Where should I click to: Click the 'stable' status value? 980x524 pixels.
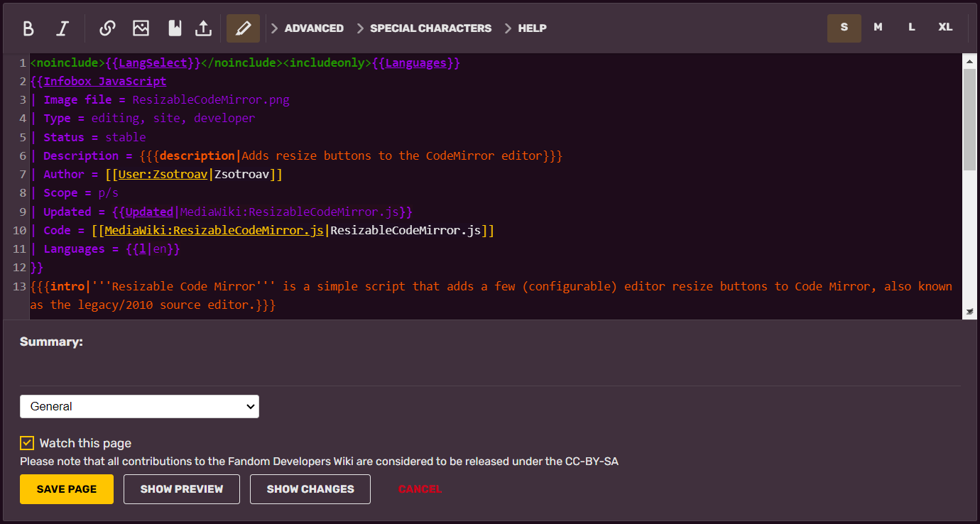coord(126,138)
